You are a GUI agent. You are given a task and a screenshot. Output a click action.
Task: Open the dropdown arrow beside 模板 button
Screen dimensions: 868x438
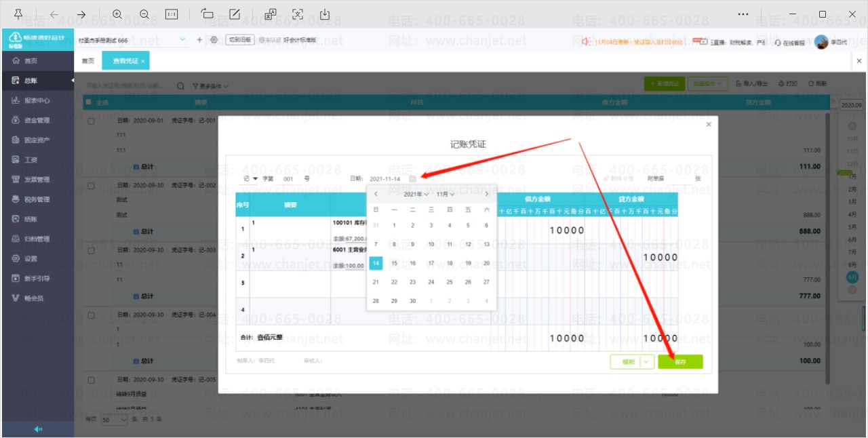coord(646,362)
